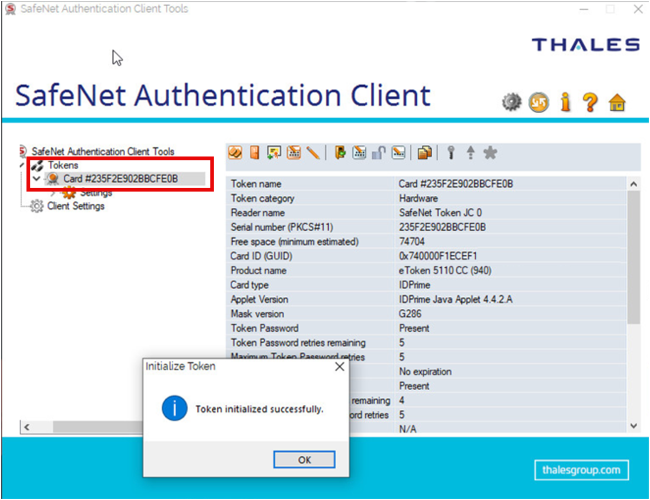Click the Set Token Password icon beside the padlock
This screenshot has height=500, width=650.
(398, 153)
